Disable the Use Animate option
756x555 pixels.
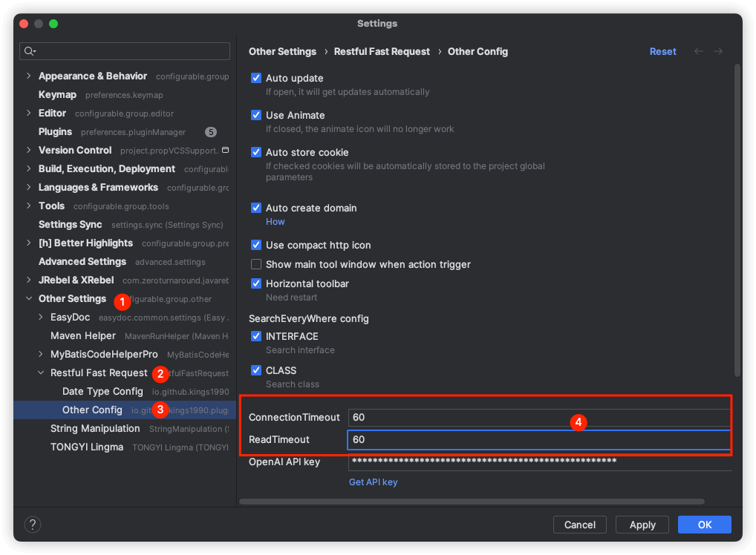(256, 115)
